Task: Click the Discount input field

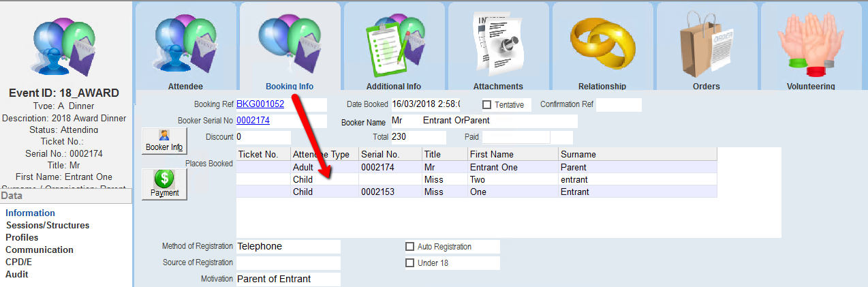Action: click(x=263, y=137)
